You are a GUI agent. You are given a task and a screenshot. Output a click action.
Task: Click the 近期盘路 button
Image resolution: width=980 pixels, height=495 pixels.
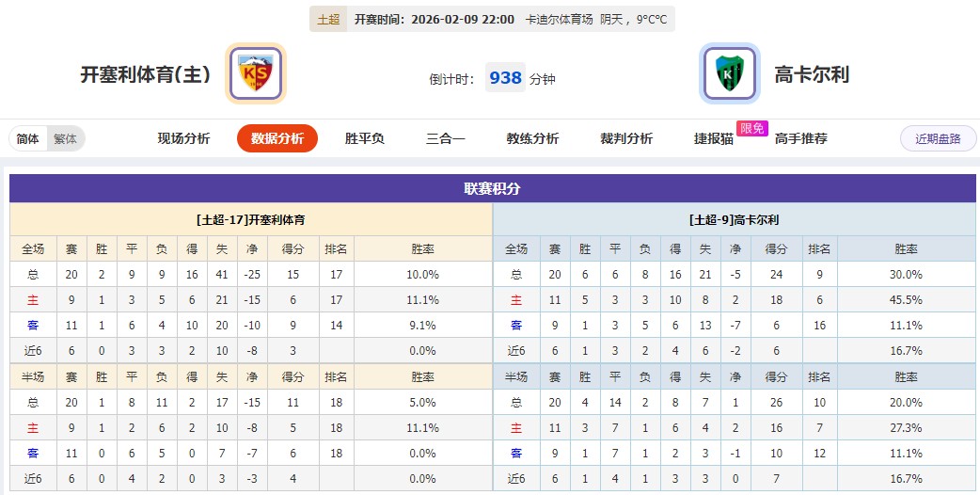938,138
